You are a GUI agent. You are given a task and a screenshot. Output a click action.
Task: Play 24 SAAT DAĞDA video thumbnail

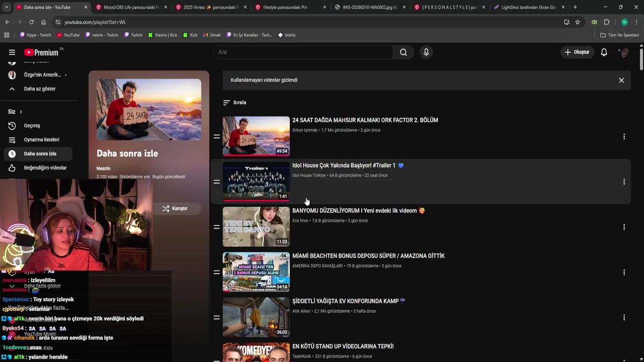point(256,136)
